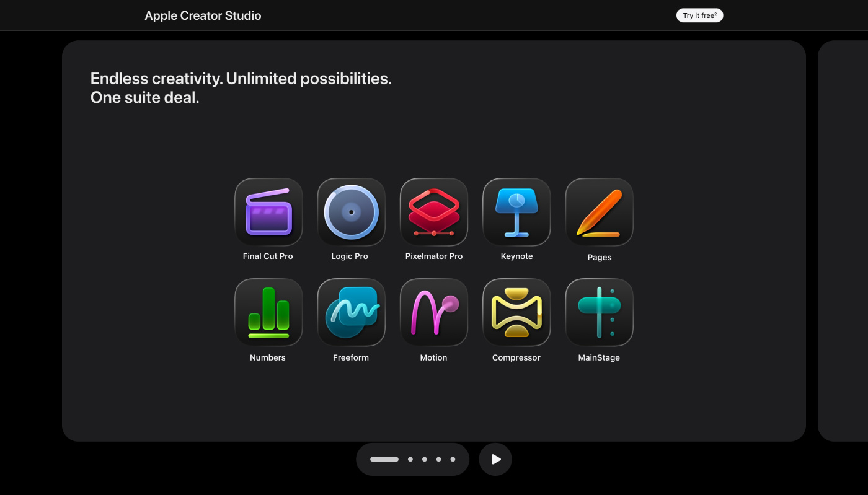Open the Logic Pro disc icon
This screenshot has height=495, width=868.
point(351,212)
